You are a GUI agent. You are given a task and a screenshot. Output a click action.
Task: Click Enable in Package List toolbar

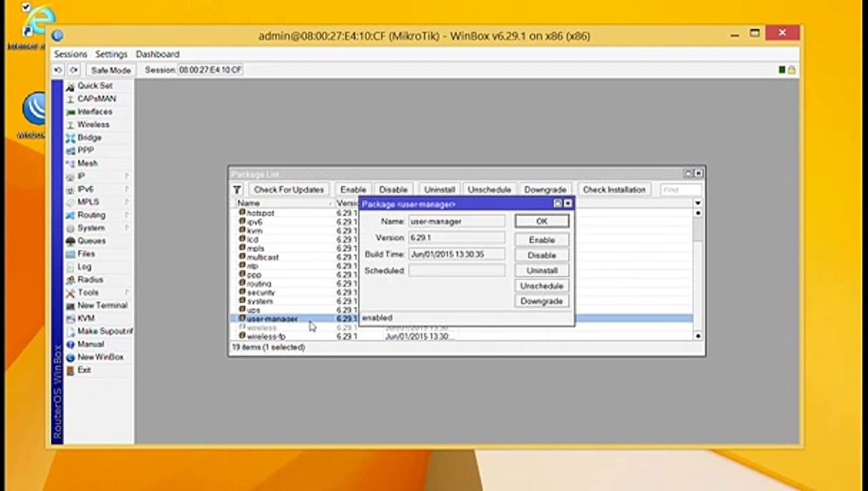[353, 190]
